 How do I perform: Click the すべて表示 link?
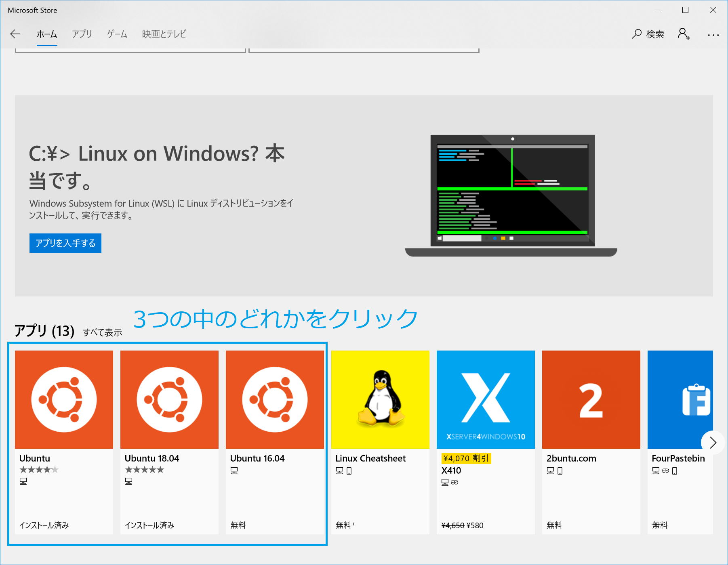point(103,333)
